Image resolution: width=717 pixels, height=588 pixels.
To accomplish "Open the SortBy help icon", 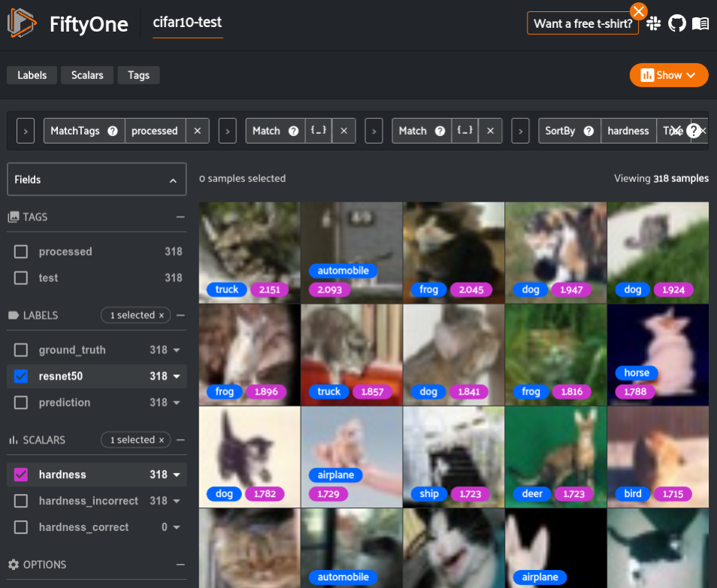I will 588,131.
